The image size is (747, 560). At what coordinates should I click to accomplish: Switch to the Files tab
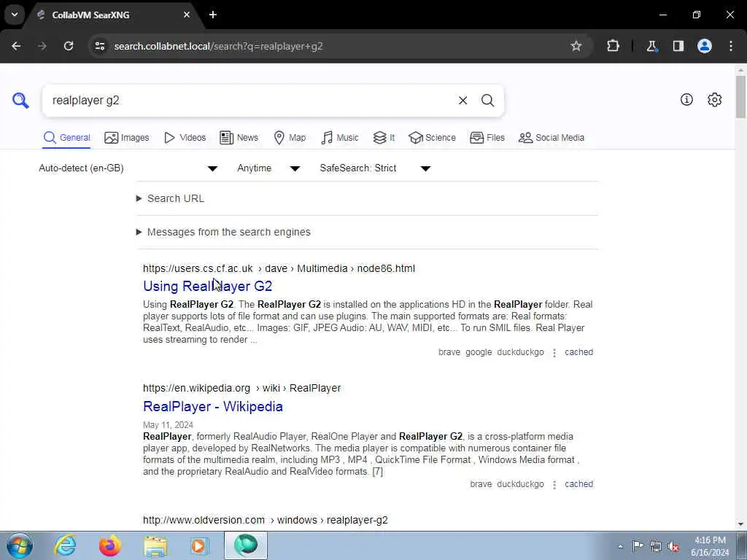coord(487,138)
